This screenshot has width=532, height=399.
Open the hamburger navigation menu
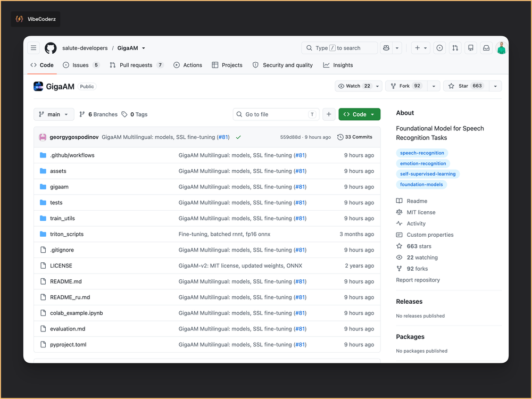click(34, 48)
